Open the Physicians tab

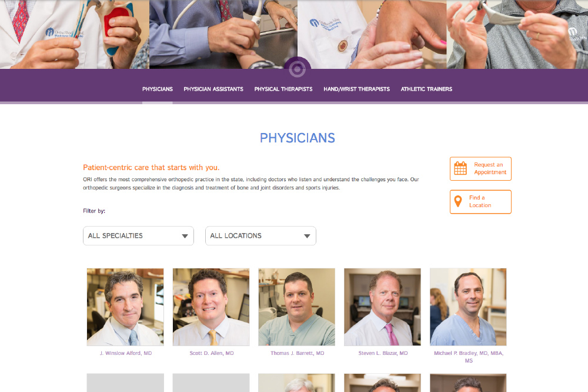(158, 89)
